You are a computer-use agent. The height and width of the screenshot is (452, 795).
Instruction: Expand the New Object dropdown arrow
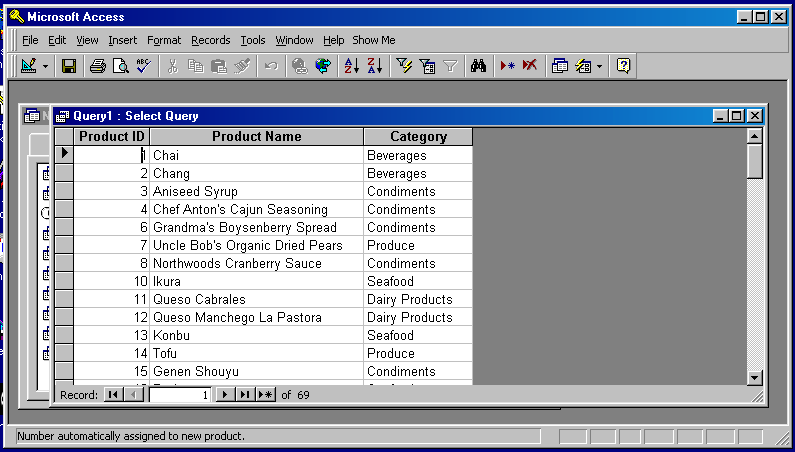pos(599,66)
